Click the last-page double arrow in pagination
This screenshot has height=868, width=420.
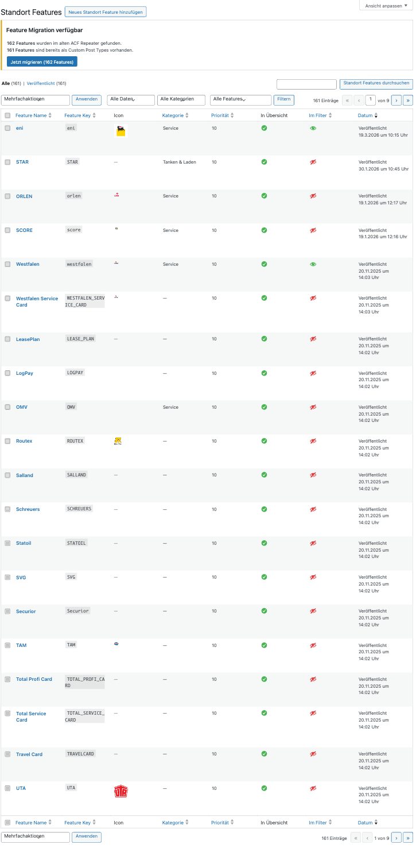pyautogui.click(x=408, y=99)
